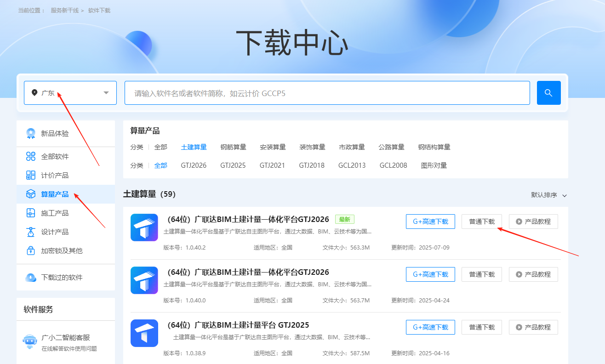Image resolution: width=605 pixels, height=364 pixels.
Task: Click the software name search field
Action: pos(327,93)
